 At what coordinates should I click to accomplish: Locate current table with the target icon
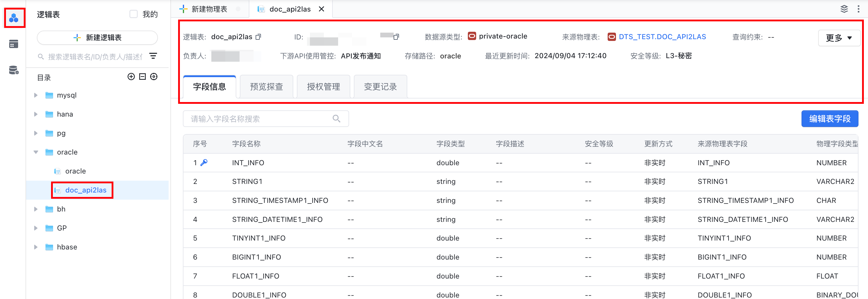point(154,77)
